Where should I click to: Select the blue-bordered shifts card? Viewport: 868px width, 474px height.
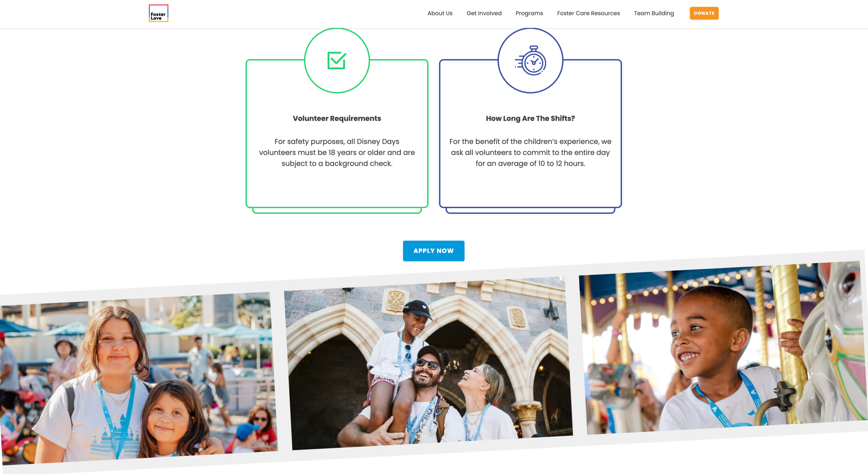[x=530, y=189]
